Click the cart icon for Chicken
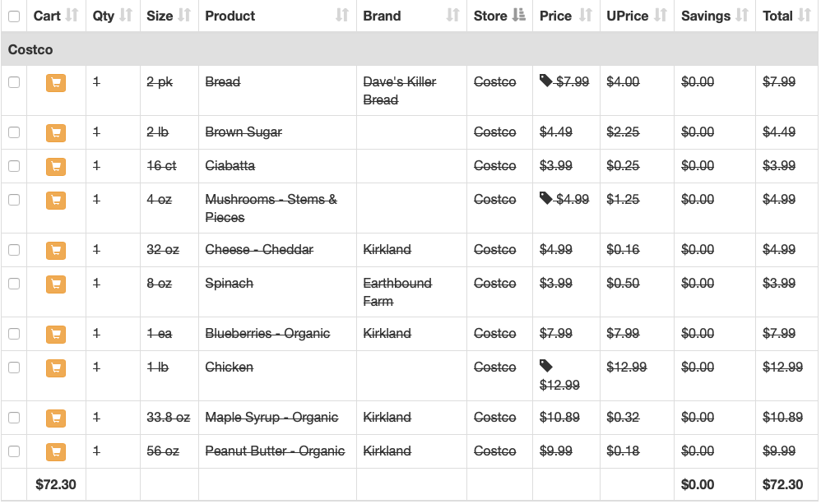Screen dimensions: 821x504 (x=56, y=368)
